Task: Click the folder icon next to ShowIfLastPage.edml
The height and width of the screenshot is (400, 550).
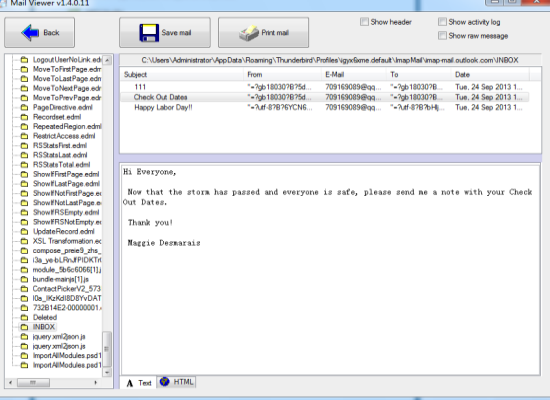Action: (x=24, y=184)
